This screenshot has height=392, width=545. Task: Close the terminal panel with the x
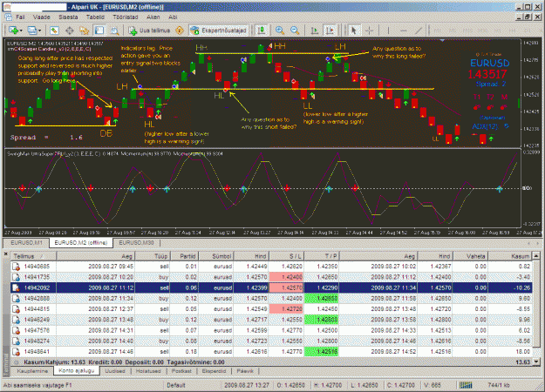pyautogui.click(x=6, y=254)
